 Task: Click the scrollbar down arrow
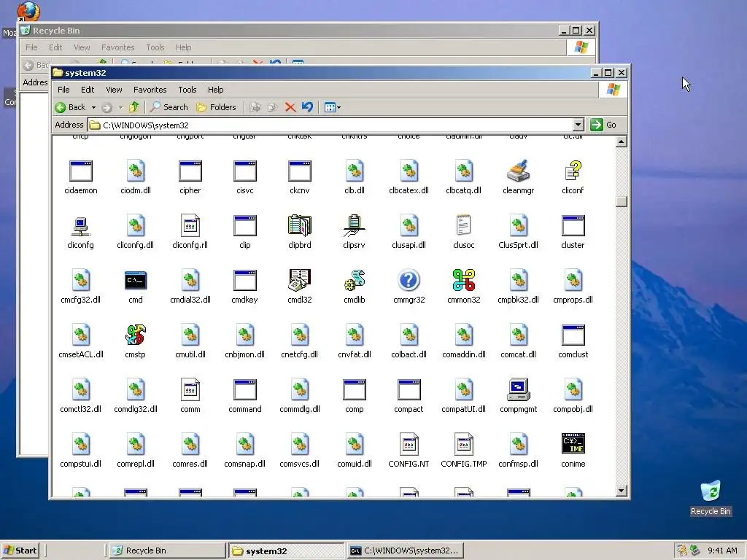[x=622, y=491]
